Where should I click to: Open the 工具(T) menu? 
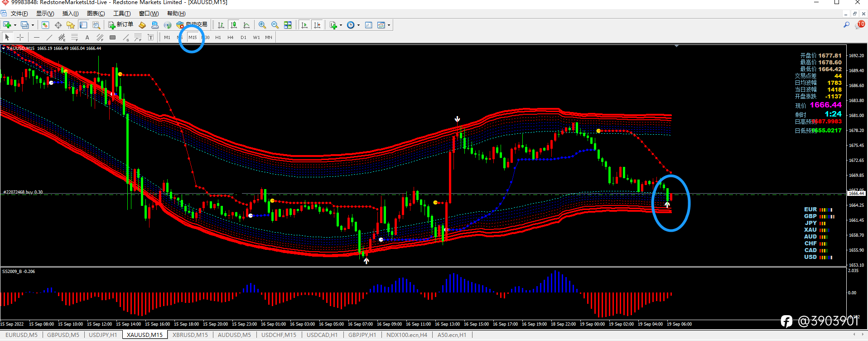[122, 13]
